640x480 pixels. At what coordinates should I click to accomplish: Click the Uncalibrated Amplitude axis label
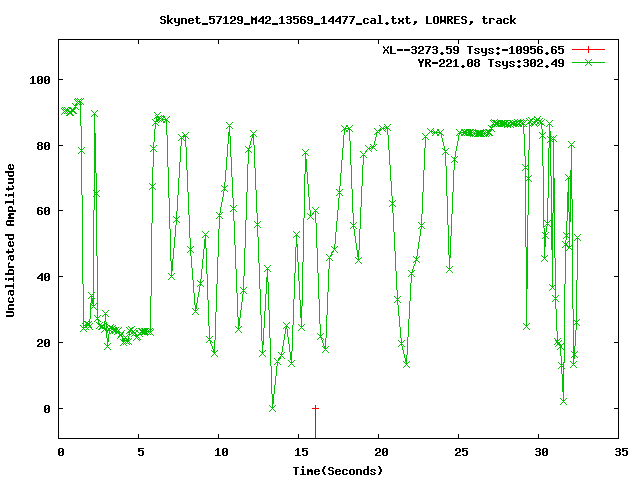pyautogui.click(x=10, y=240)
